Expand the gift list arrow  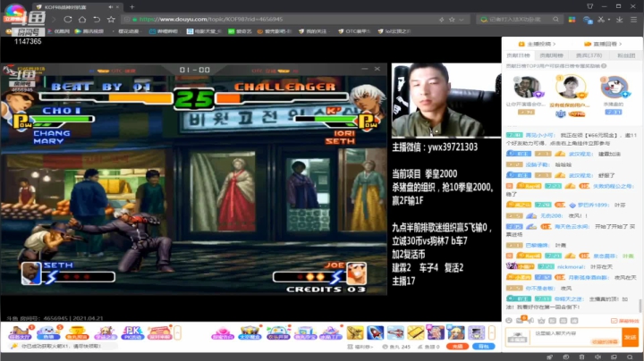point(492,332)
